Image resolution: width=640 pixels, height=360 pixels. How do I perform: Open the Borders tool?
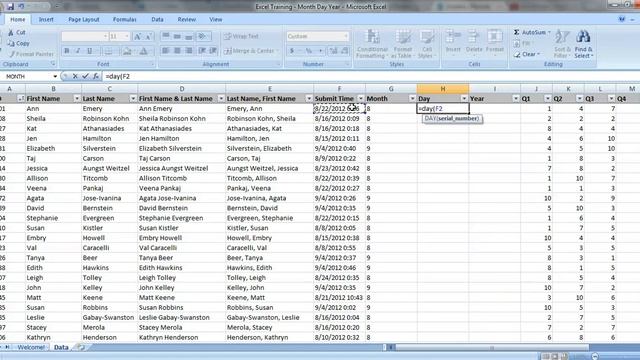click(109, 51)
